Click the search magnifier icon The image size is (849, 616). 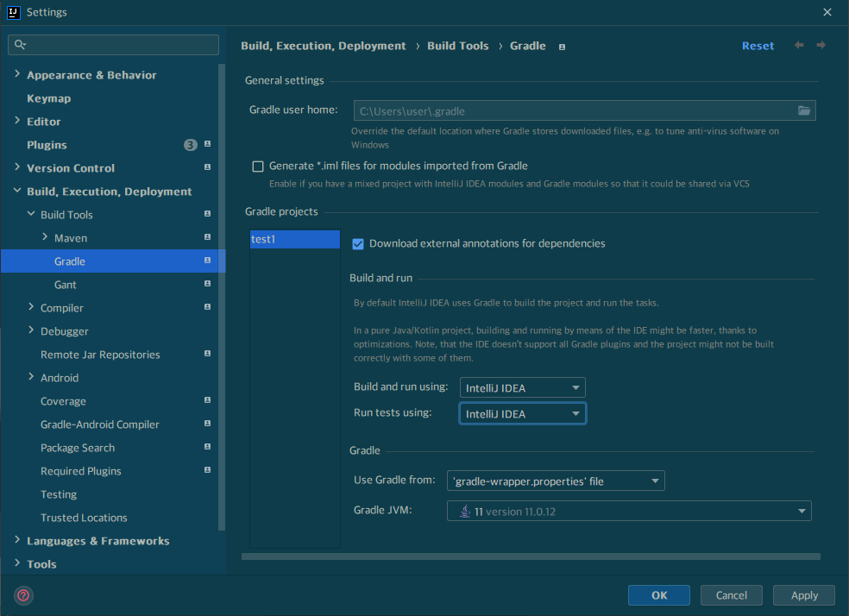[x=20, y=44]
